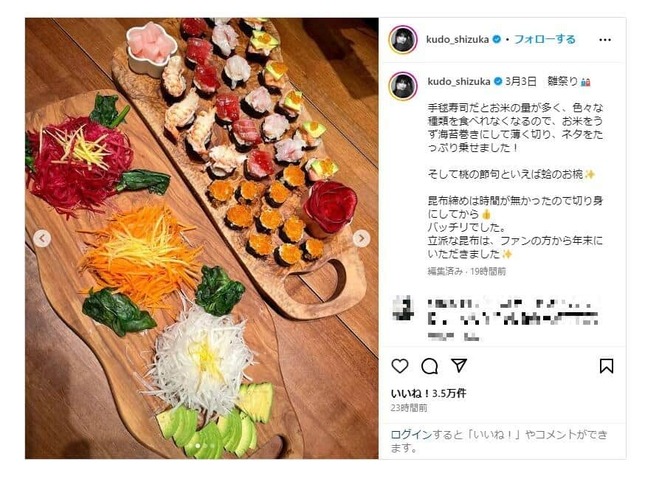Go to the previous photo with left arrow

click(42, 238)
